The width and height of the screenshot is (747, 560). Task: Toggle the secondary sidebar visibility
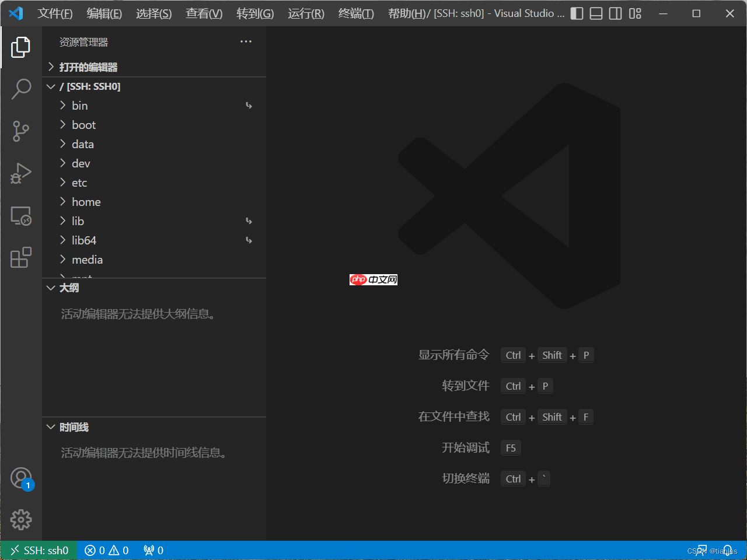click(615, 13)
